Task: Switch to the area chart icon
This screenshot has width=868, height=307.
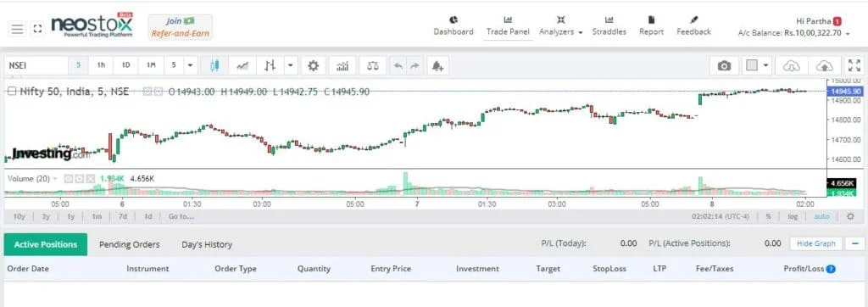Action: (x=242, y=65)
